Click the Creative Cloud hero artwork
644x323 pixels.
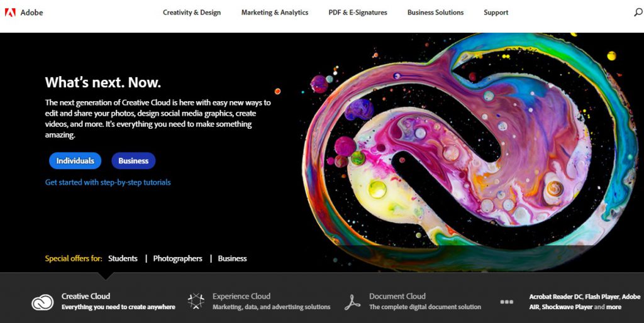tap(470, 152)
